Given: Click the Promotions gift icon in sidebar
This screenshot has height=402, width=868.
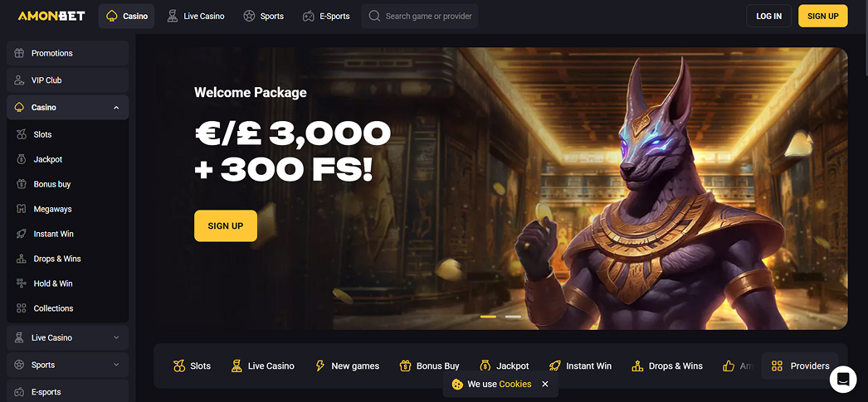Looking at the screenshot, I should [19, 53].
